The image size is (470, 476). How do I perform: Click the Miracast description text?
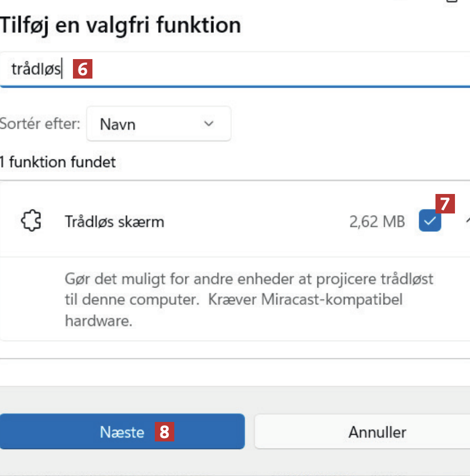[x=249, y=299]
